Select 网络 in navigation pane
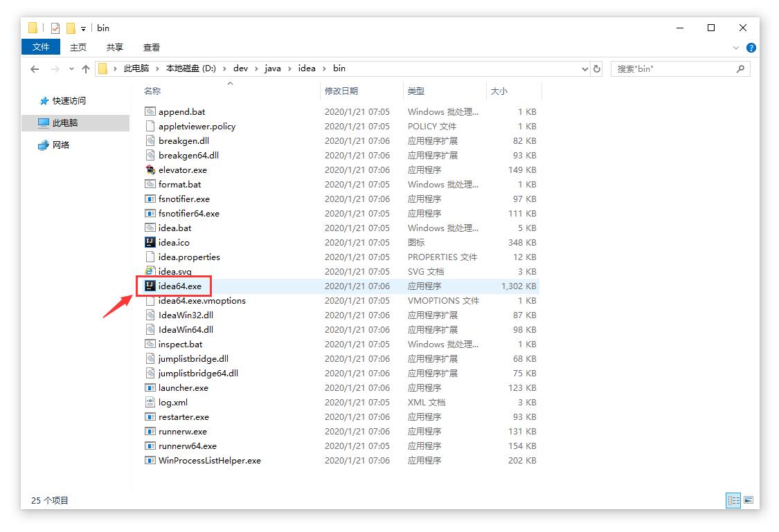 (61, 145)
